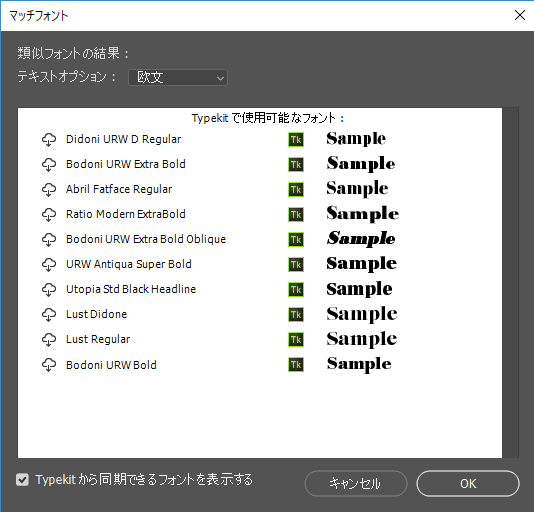
Task: Download cloud icon for Bodoni URW Extra Bold Oblique
Action: [x=49, y=239]
